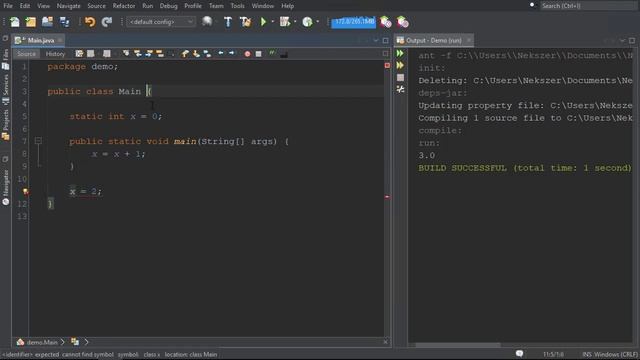Close the Output - Demo (run) tab
640x360 pixels.
click(x=469, y=40)
